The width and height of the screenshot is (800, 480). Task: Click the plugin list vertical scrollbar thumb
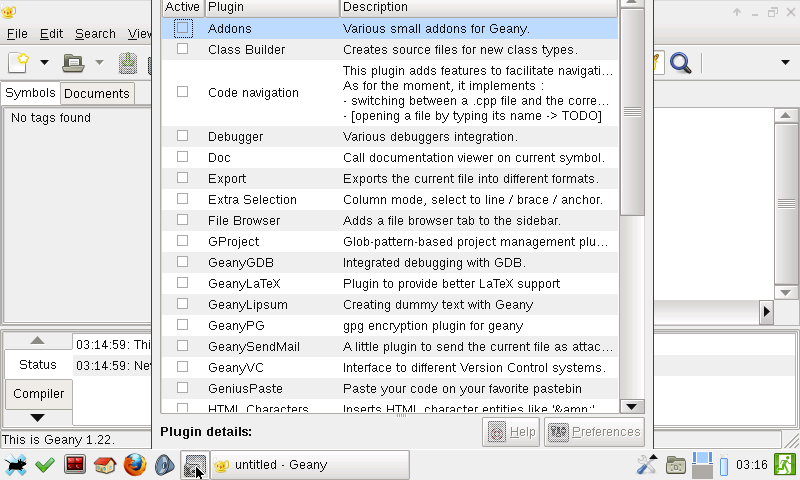[x=632, y=110]
